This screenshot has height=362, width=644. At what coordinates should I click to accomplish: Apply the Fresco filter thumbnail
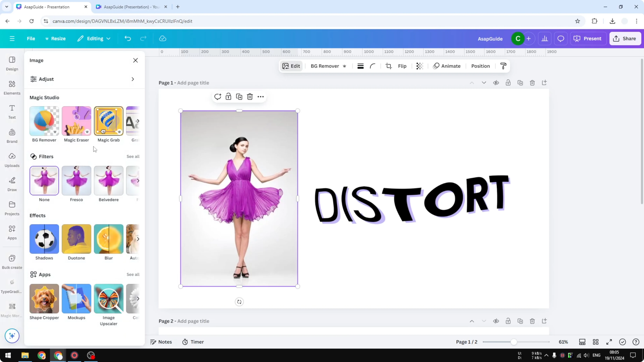76,180
